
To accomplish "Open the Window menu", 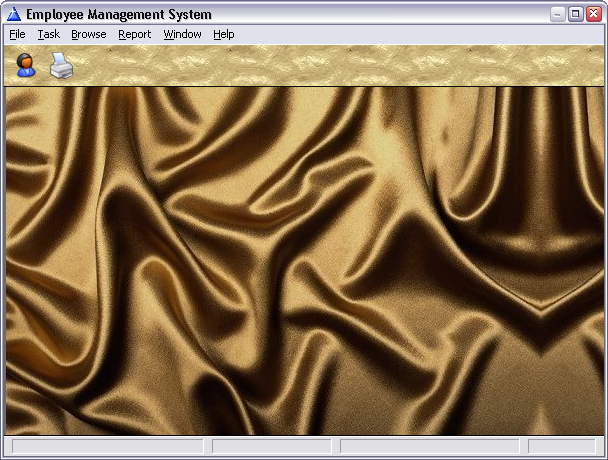I will 182,34.
